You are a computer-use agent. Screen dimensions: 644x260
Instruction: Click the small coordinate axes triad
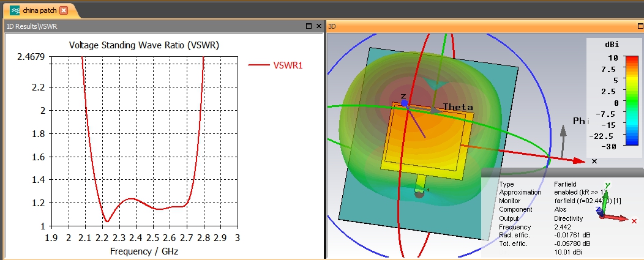[616, 204]
